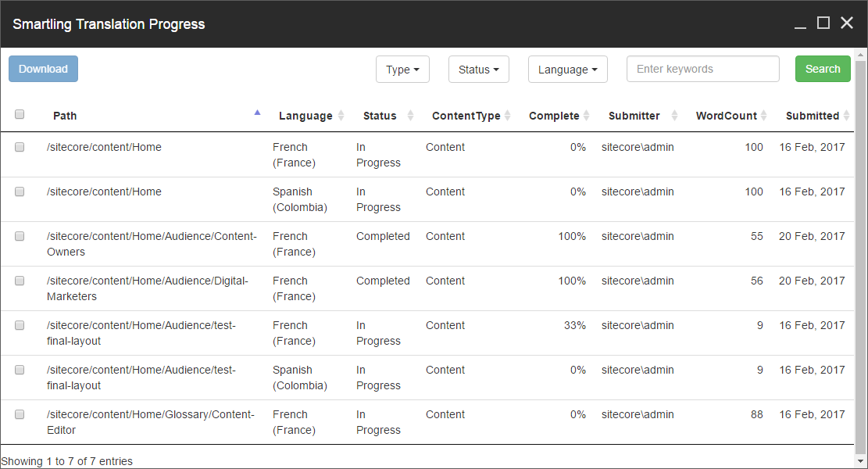Click the scrollbar down arrow

point(861,462)
